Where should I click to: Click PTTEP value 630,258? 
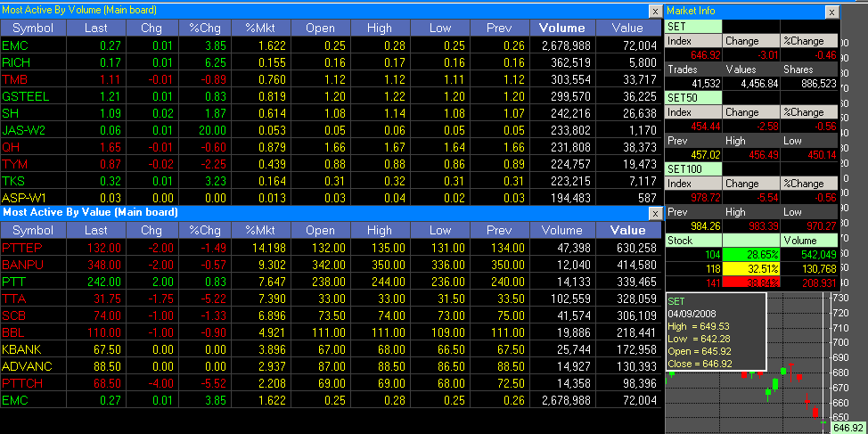pyautogui.click(x=635, y=248)
